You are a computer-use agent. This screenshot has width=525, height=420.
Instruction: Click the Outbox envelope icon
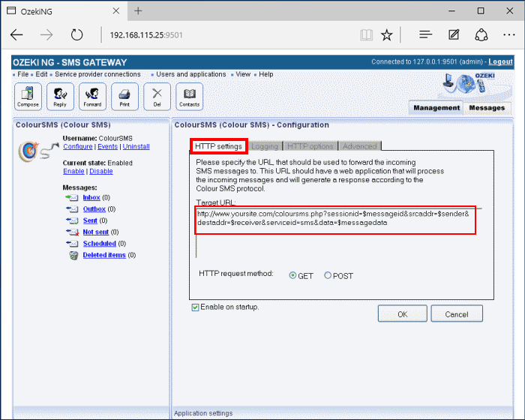pyautogui.click(x=72, y=209)
